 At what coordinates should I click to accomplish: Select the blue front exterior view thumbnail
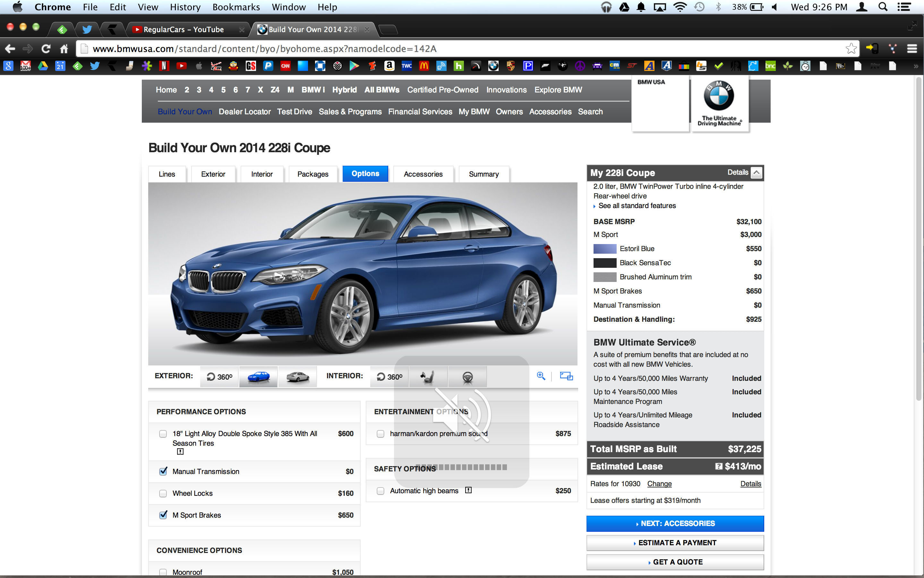coord(259,377)
